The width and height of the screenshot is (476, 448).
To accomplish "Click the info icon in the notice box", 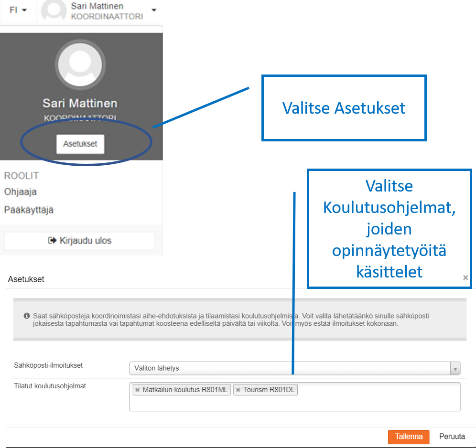I will click(x=27, y=316).
